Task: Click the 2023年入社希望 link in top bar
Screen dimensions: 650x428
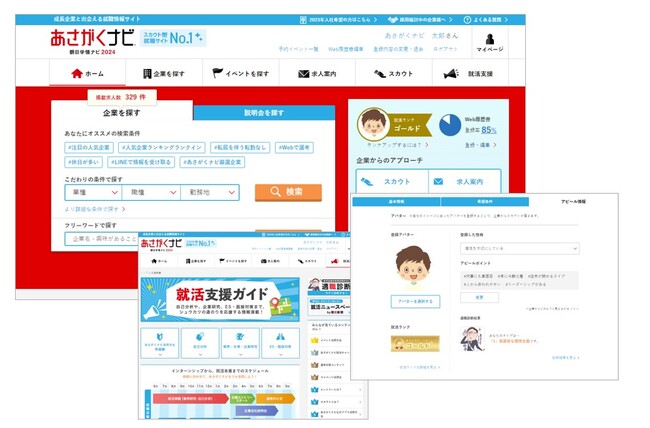Action: pos(338,19)
